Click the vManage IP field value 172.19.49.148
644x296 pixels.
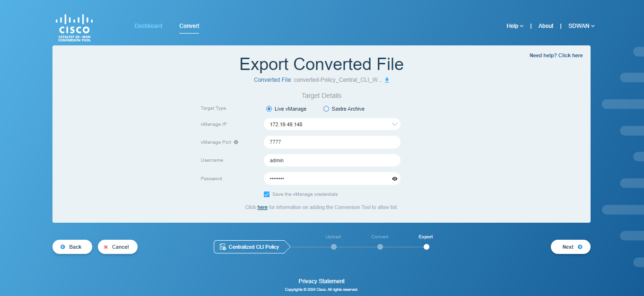point(286,124)
